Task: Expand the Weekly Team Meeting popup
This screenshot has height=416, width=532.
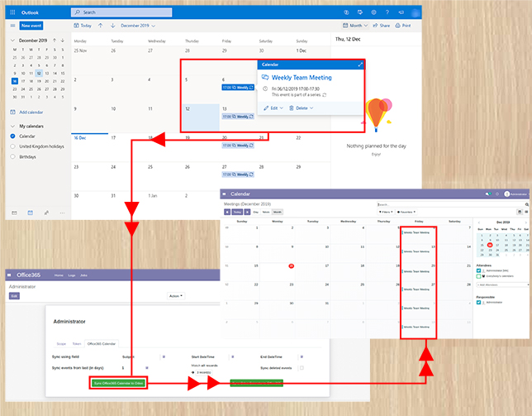Action: [x=360, y=65]
